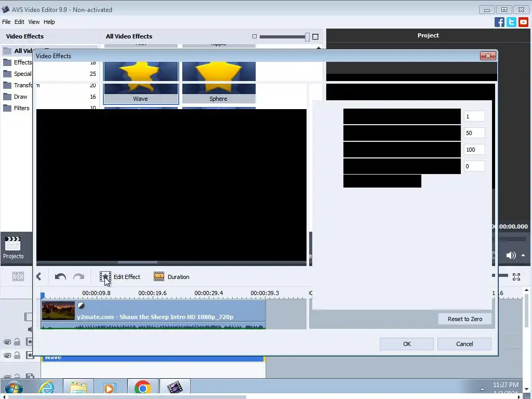Mute preview with the speaker icon
The width and height of the screenshot is (532, 399).
[x=511, y=255]
